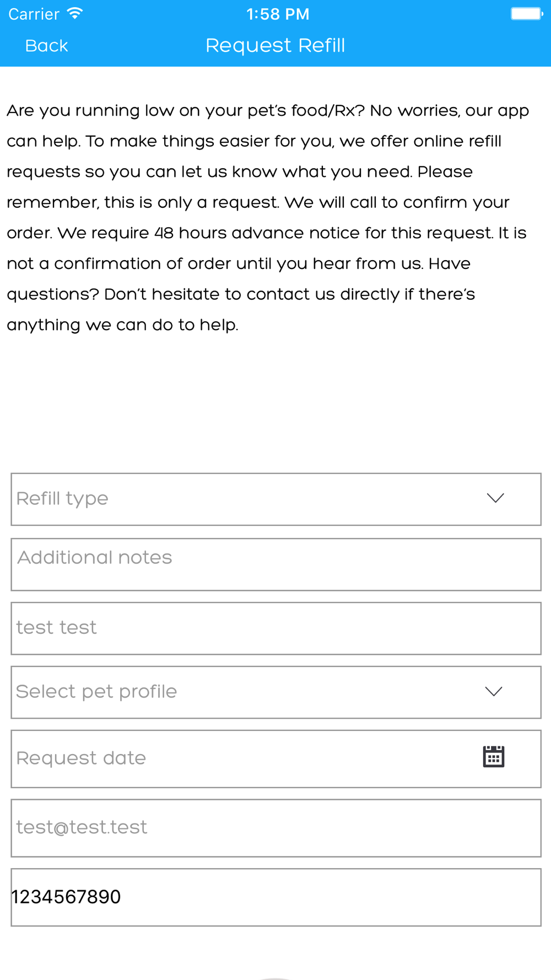
Task: Tap the empty space below the paragraph
Action: coord(275,402)
